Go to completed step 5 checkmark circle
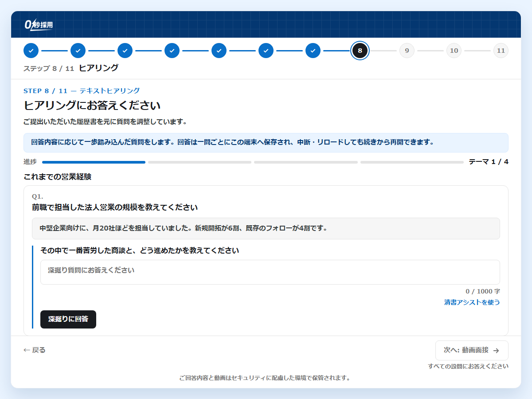 point(219,51)
